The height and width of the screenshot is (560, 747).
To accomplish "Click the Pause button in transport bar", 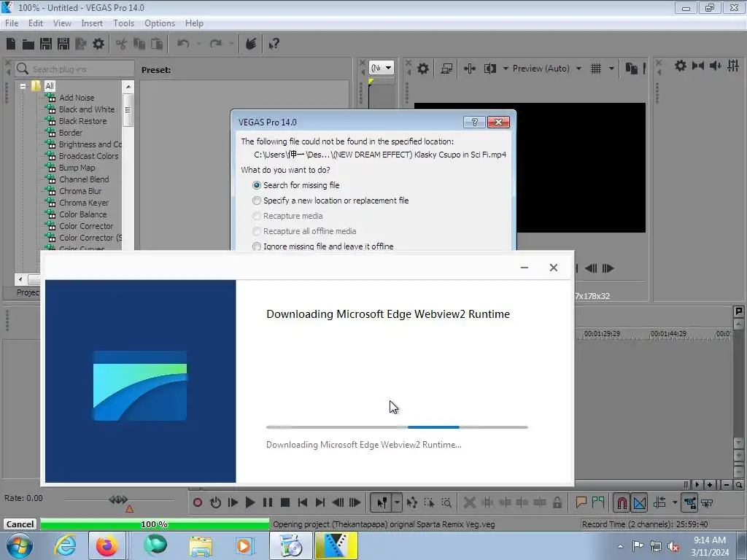I will pyautogui.click(x=268, y=502).
